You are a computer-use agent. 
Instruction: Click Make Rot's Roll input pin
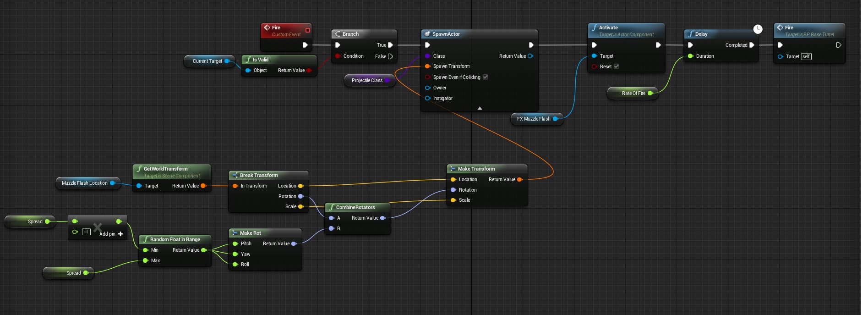[x=235, y=264]
